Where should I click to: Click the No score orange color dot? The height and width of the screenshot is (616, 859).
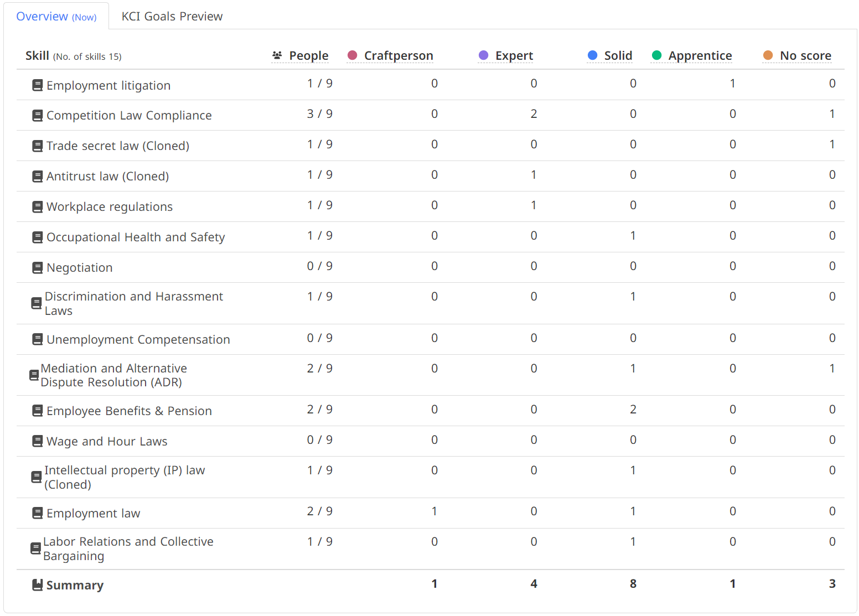point(768,55)
